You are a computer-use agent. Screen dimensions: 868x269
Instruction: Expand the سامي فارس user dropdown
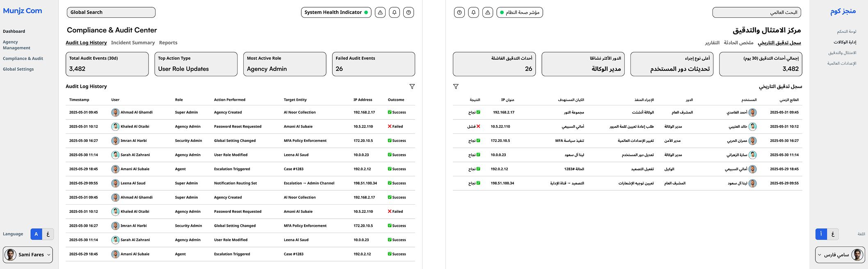point(840,255)
